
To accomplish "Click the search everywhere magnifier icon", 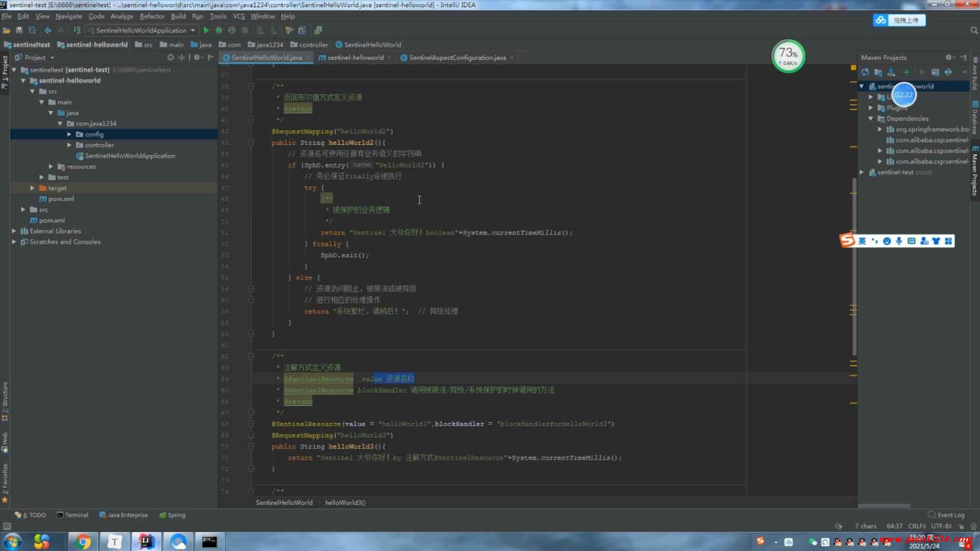I will 973,31.
